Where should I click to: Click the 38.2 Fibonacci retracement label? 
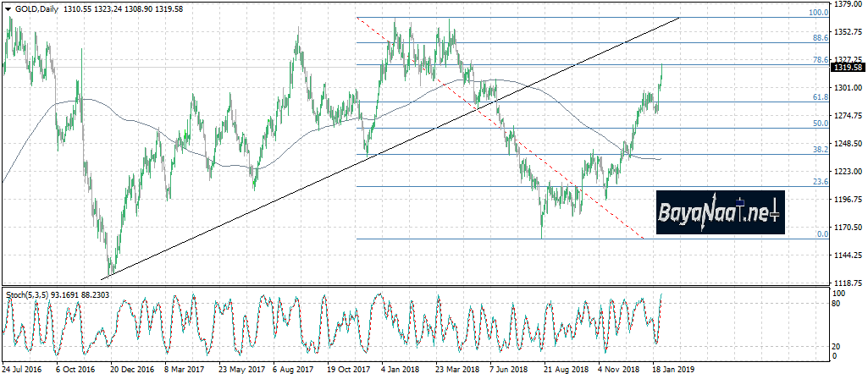pos(819,149)
